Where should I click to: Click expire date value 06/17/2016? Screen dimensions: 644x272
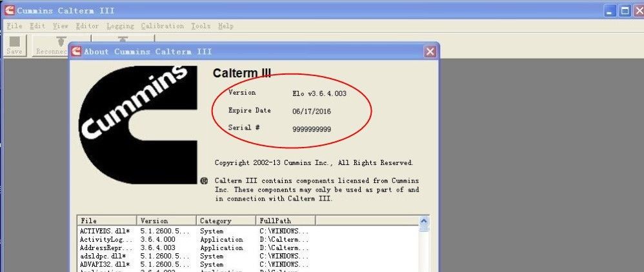tap(312, 111)
